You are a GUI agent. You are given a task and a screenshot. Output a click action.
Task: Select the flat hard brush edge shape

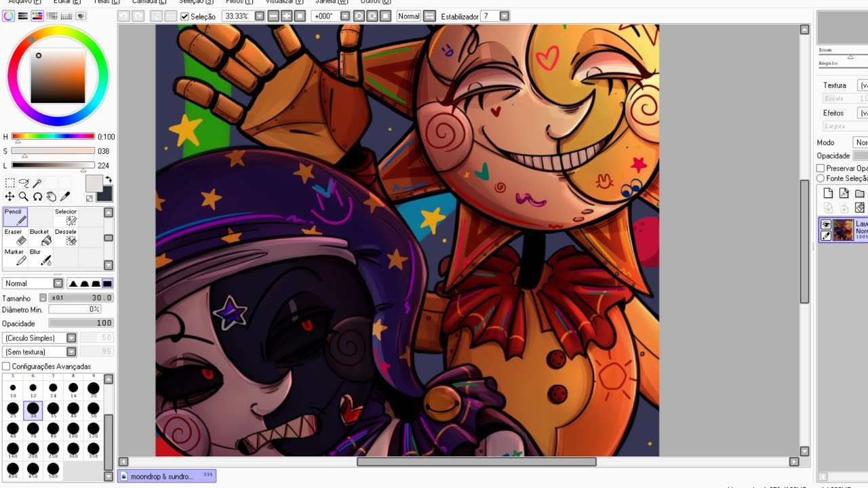[107, 283]
